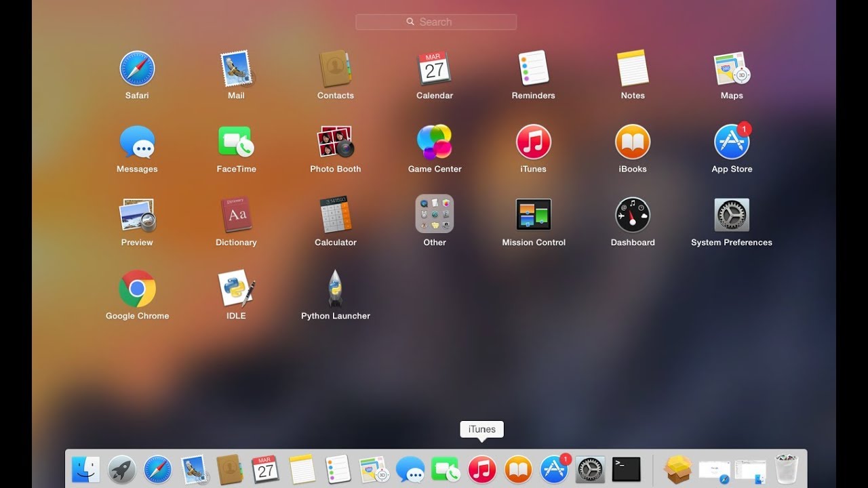This screenshot has width=868, height=488.
Task: Open Messages in the Launchpad grid
Action: (137, 142)
